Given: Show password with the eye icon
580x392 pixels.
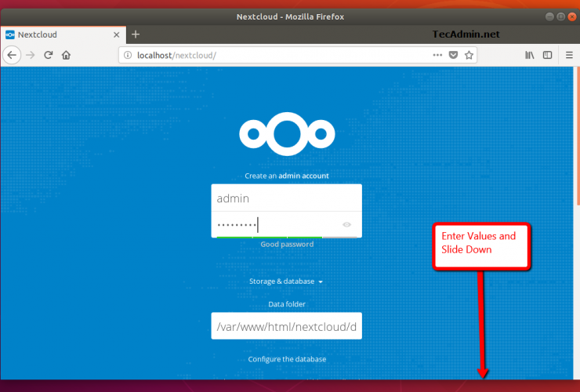Looking at the screenshot, I should (x=347, y=225).
